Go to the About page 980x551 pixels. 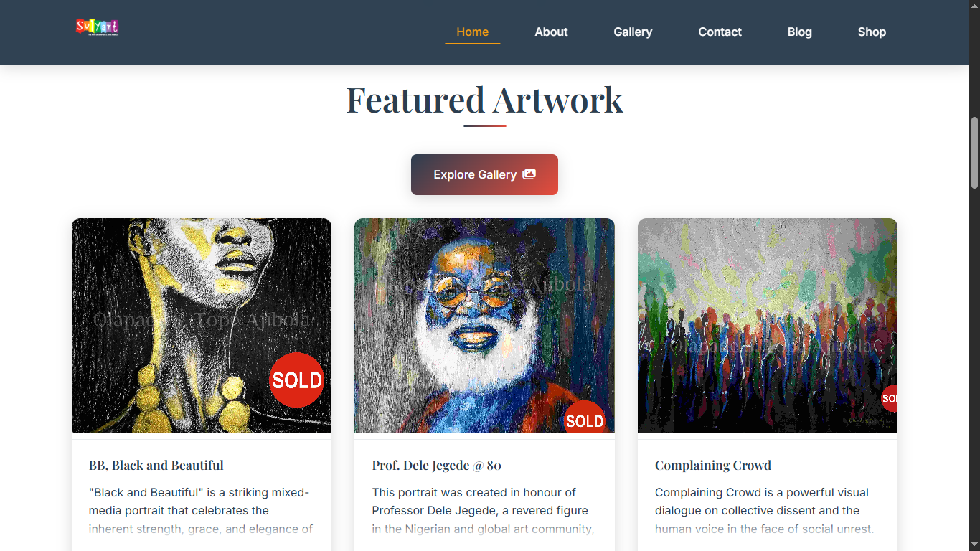pyautogui.click(x=551, y=32)
